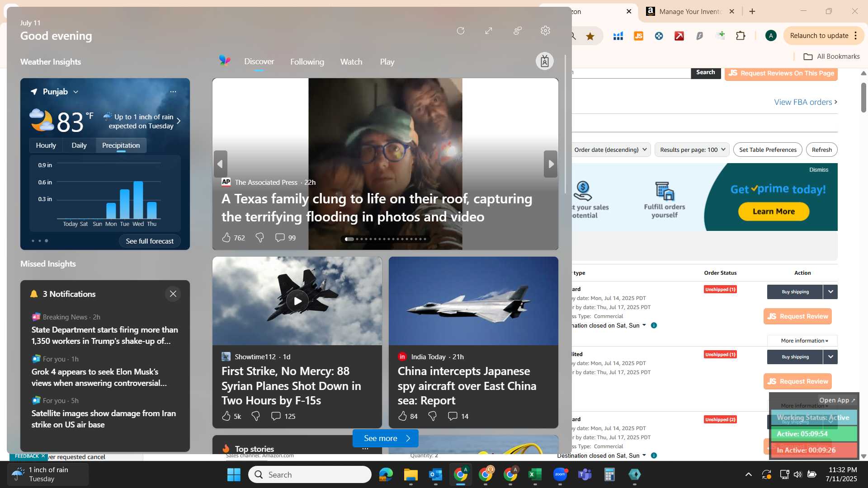
Task: Like the Texas family flooding story
Action: click(x=226, y=238)
